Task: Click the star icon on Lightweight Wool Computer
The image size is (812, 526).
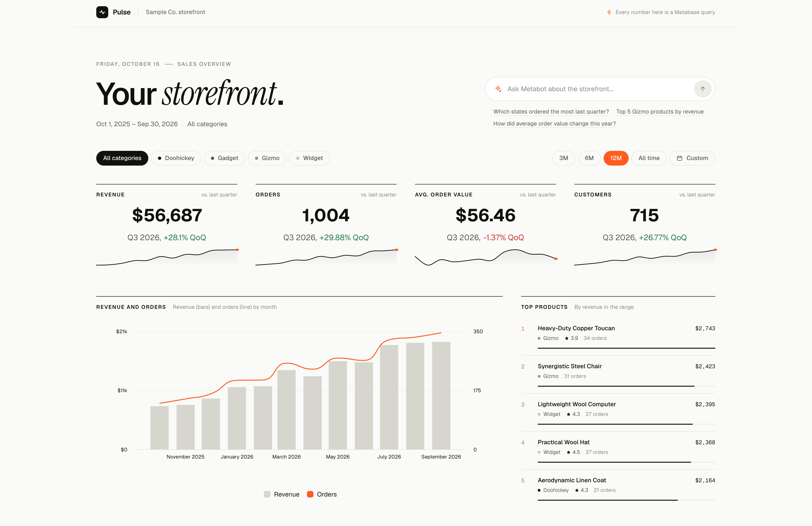Action: (568, 414)
